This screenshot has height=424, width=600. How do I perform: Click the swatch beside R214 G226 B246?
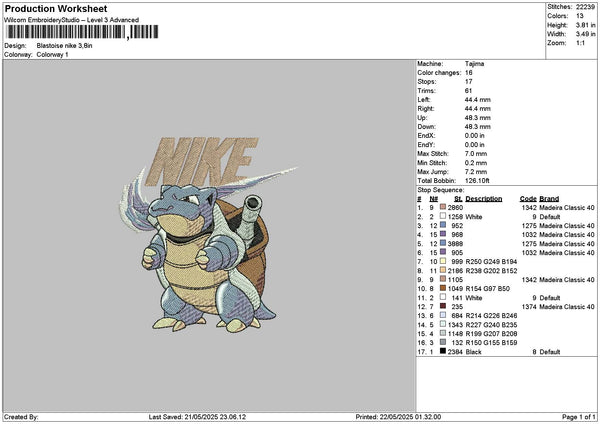[x=443, y=315]
